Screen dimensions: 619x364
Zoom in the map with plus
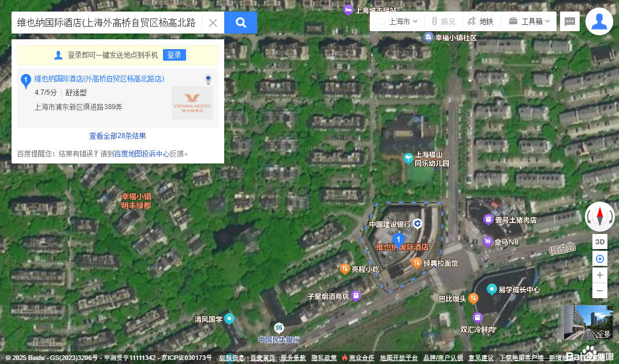point(599,275)
